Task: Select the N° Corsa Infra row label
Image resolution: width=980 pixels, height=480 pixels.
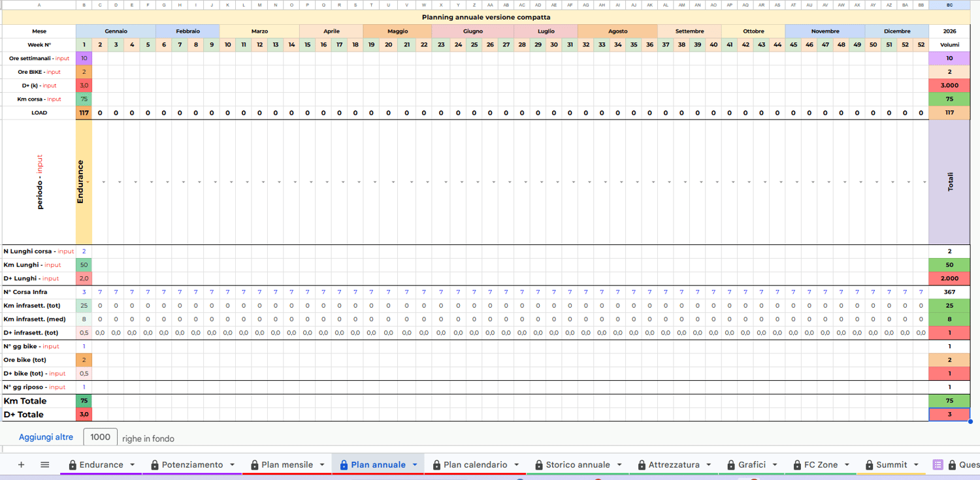Action: click(x=39, y=292)
